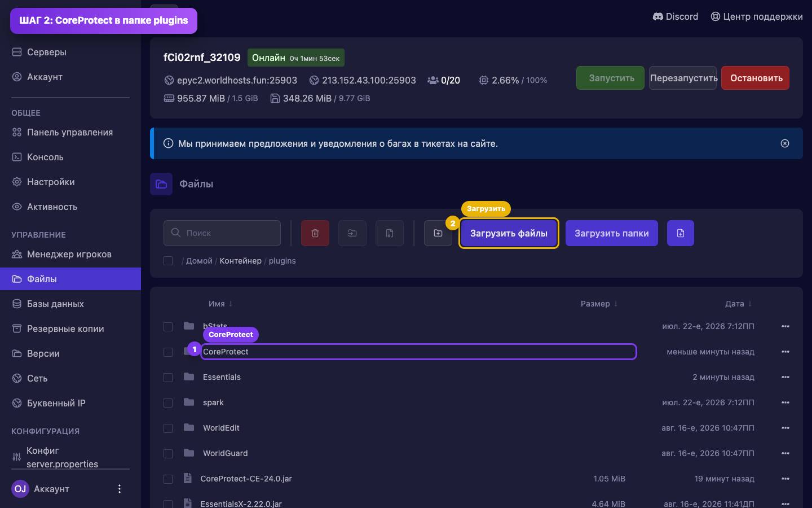Open the Essentials folder name
The height and width of the screenshot is (508, 812).
(222, 377)
